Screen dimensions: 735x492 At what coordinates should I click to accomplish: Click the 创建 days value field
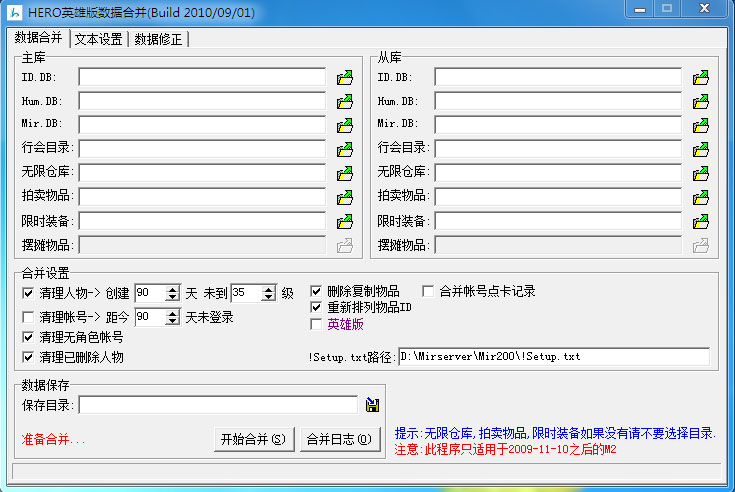(150, 293)
